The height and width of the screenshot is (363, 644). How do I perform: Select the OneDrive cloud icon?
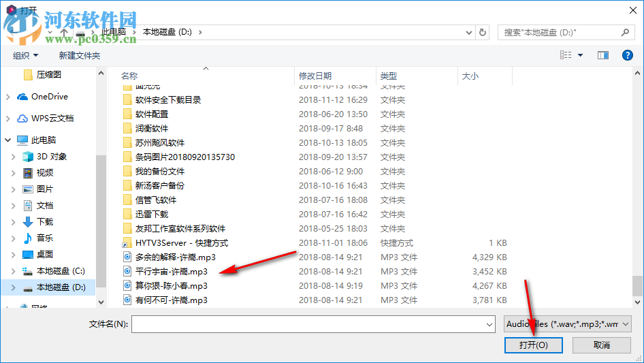point(22,97)
